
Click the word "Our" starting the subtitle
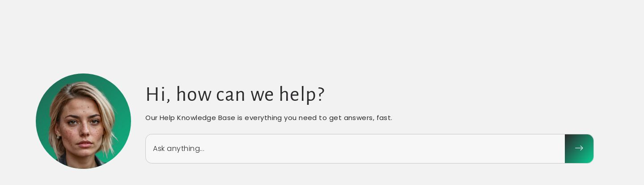click(151, 118)
